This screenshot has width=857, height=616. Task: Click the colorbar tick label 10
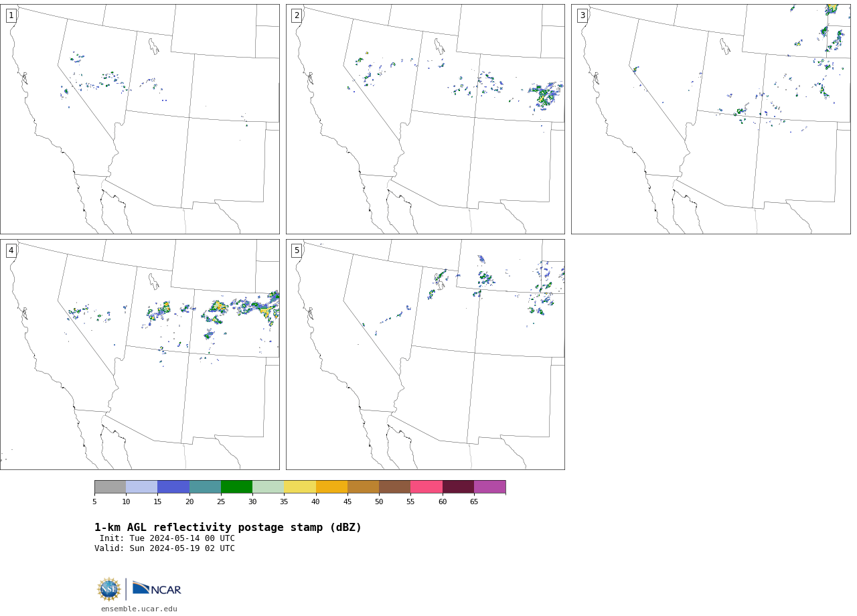[126, 502]
